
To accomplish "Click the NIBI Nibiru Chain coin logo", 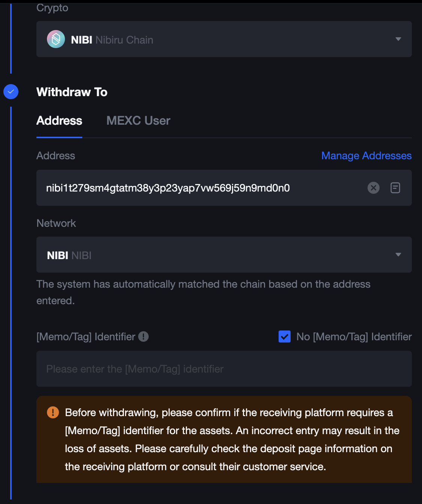I will [56, 39].
